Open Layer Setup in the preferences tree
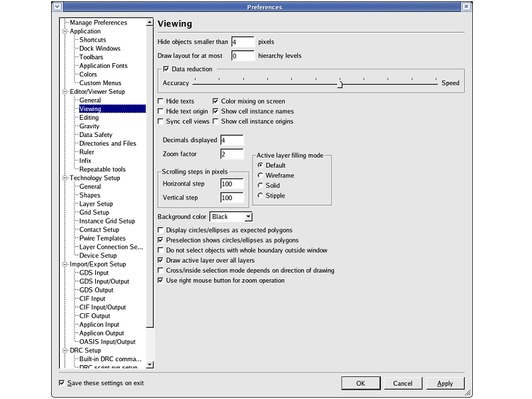Image resolution: width=532 pixels, height=399 pixels. click(96, 204)
